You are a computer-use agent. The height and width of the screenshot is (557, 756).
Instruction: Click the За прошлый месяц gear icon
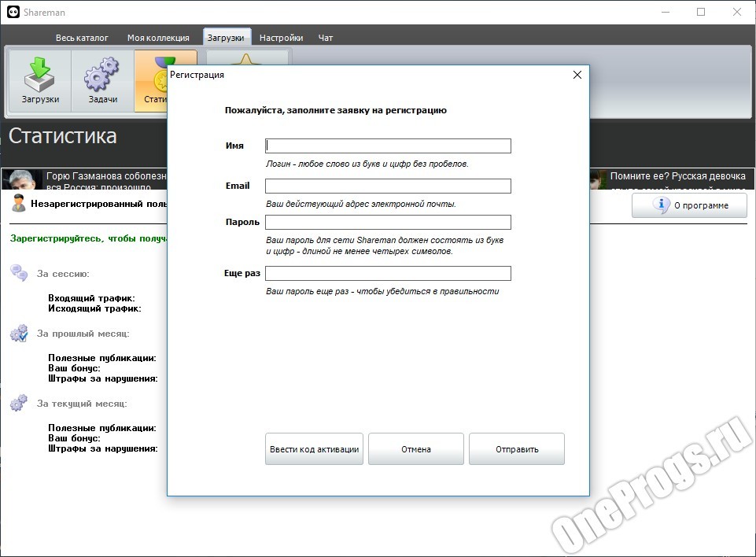click(20, 334)
